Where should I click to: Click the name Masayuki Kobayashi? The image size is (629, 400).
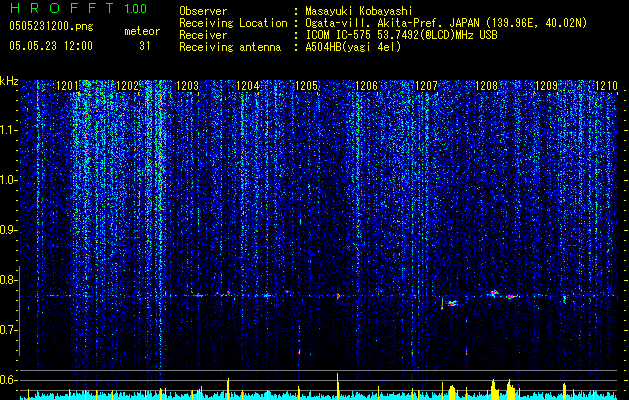click(359, 11)
